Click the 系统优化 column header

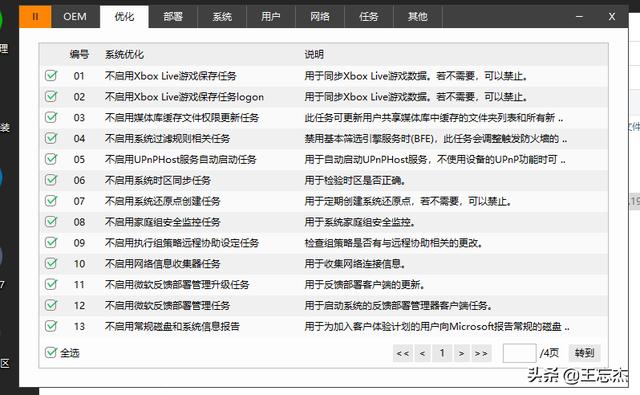124,54
